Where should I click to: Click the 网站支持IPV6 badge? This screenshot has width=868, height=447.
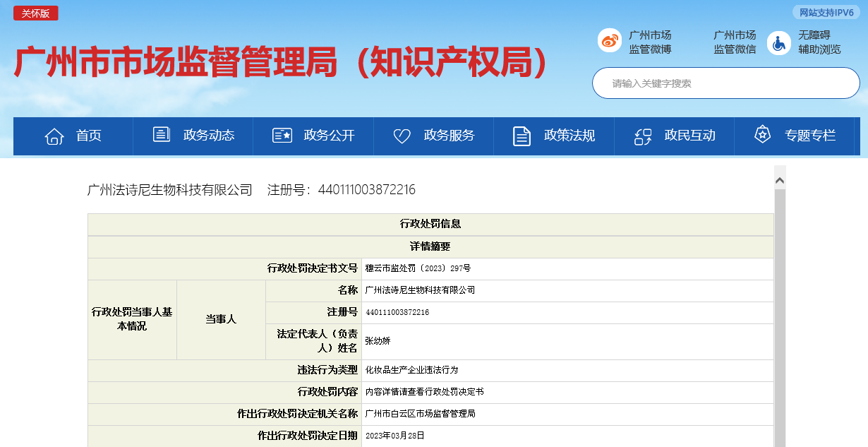click(x=826, y=13)
